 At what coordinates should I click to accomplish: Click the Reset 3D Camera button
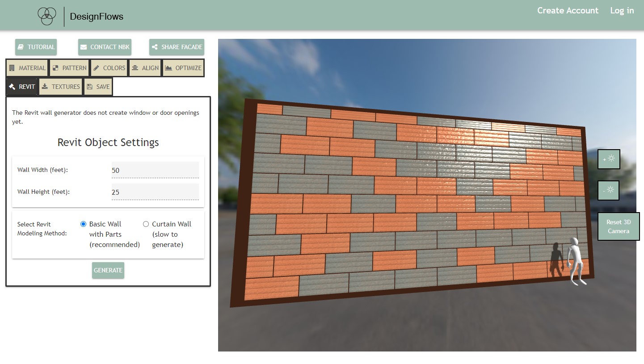click(619, 226)
